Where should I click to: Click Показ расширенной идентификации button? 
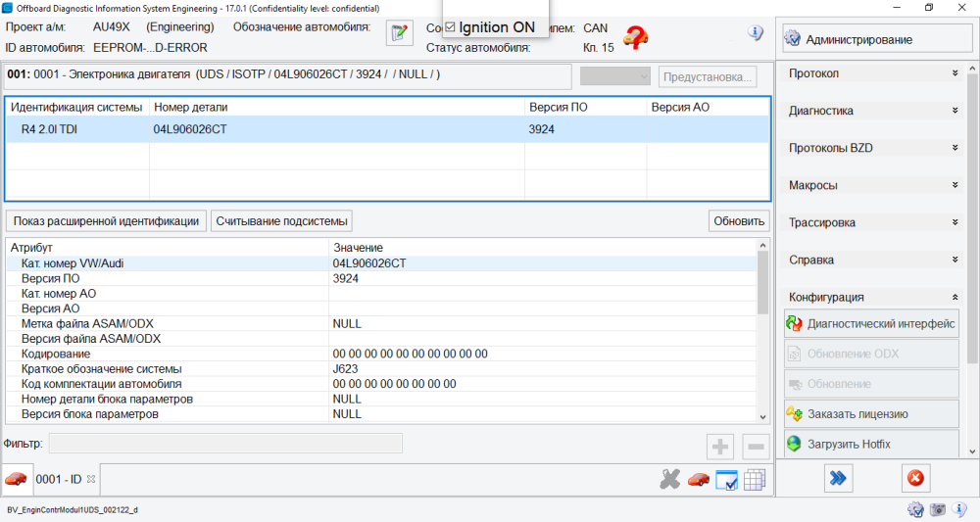tap(106, 221)
